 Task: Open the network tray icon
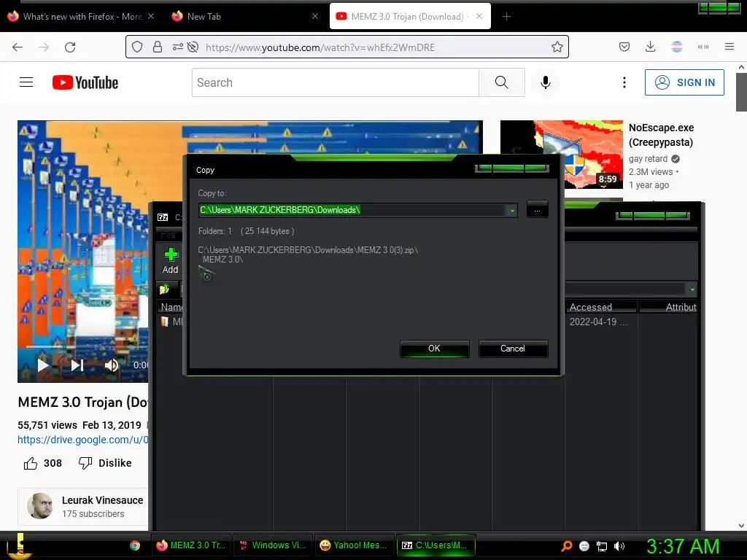point(602,546)
